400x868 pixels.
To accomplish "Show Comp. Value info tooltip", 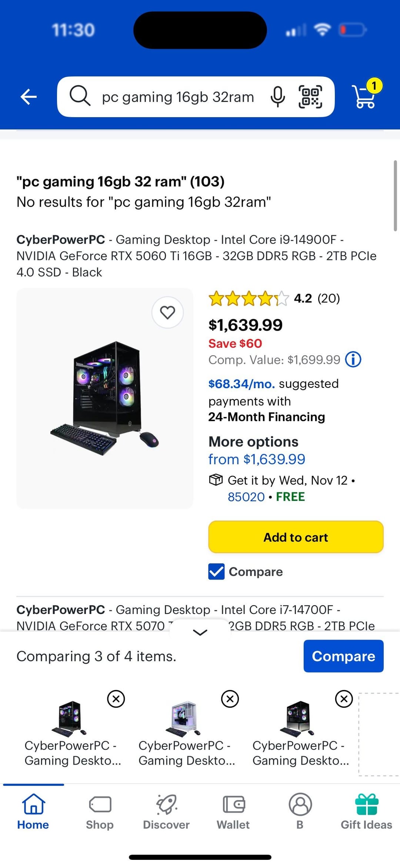I will coord(353,359).
